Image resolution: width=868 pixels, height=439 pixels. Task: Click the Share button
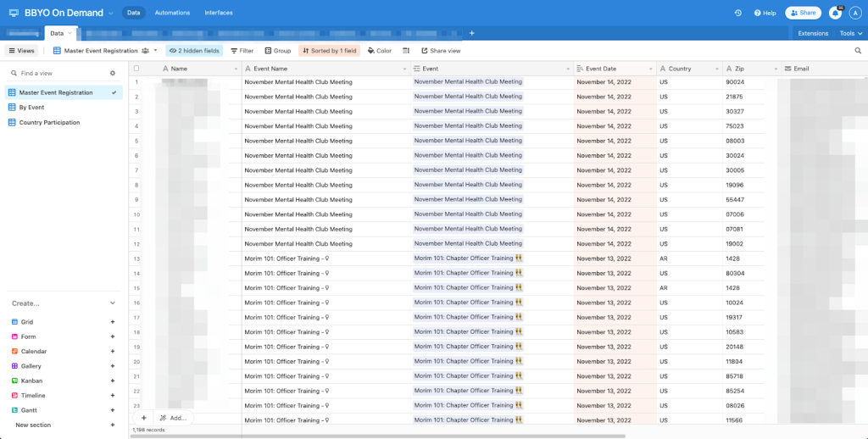(x=803, y=13)
